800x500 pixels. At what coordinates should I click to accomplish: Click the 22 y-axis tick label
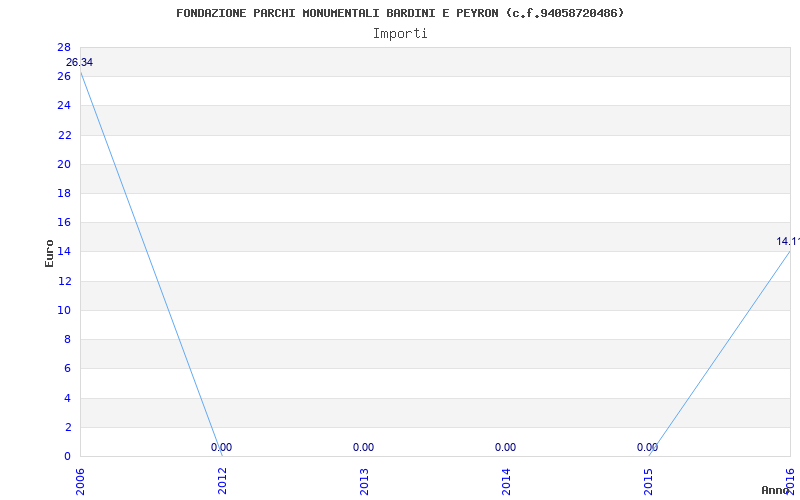(x=64, y=135)
